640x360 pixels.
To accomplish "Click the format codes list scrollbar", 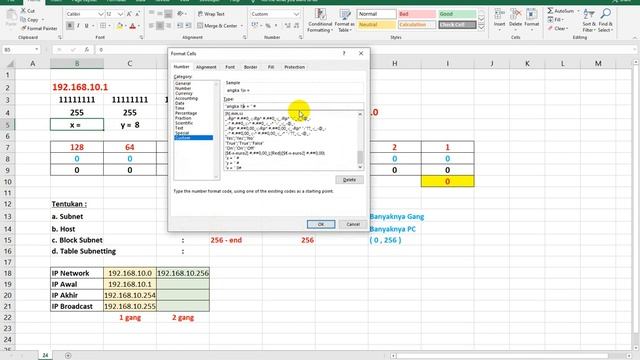I will click(360, 140).
